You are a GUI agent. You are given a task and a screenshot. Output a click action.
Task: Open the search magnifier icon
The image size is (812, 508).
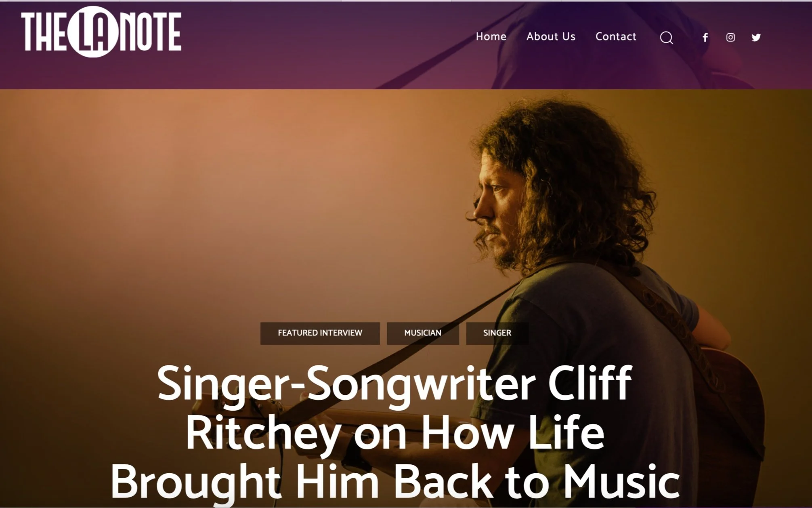click(666, 38)
